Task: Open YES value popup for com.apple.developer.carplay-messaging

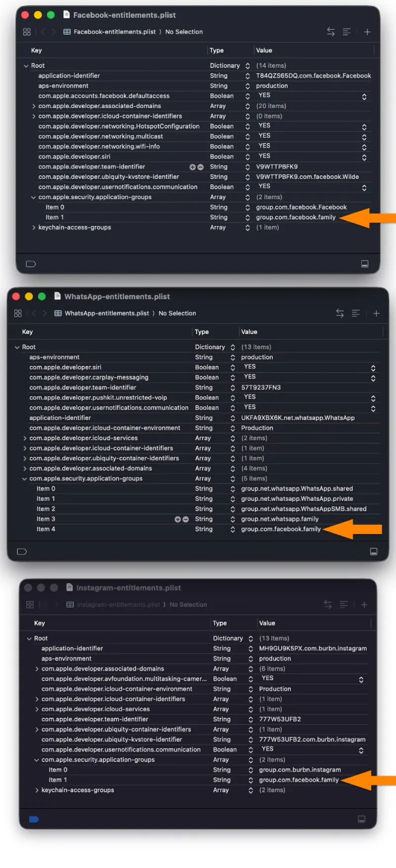Action: pyautogui.click(x=373, y=378)
